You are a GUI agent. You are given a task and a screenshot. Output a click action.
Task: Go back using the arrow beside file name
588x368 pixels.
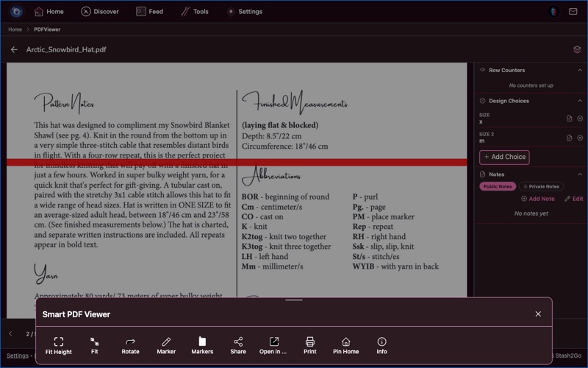point(14,49)
